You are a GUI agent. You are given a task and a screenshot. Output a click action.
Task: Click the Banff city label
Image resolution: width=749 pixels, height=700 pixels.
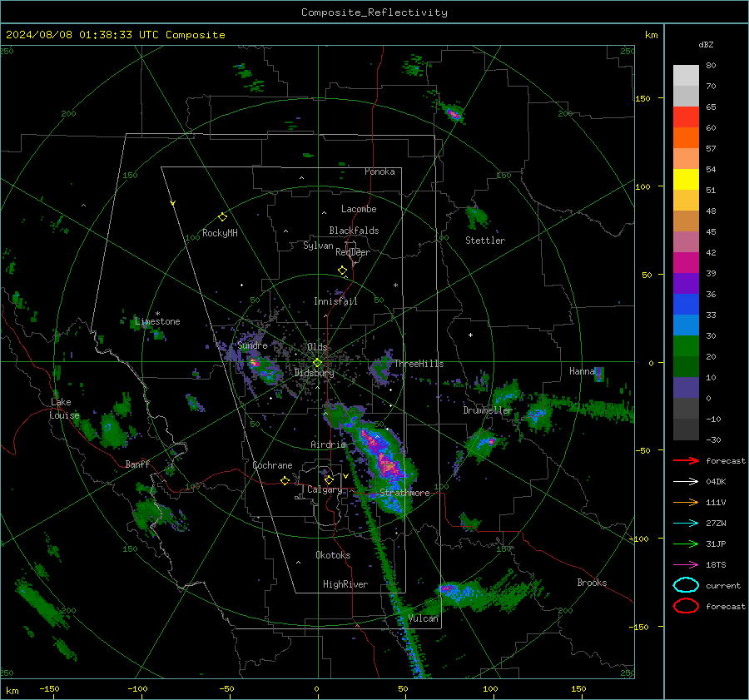click(x=137, y=464)
